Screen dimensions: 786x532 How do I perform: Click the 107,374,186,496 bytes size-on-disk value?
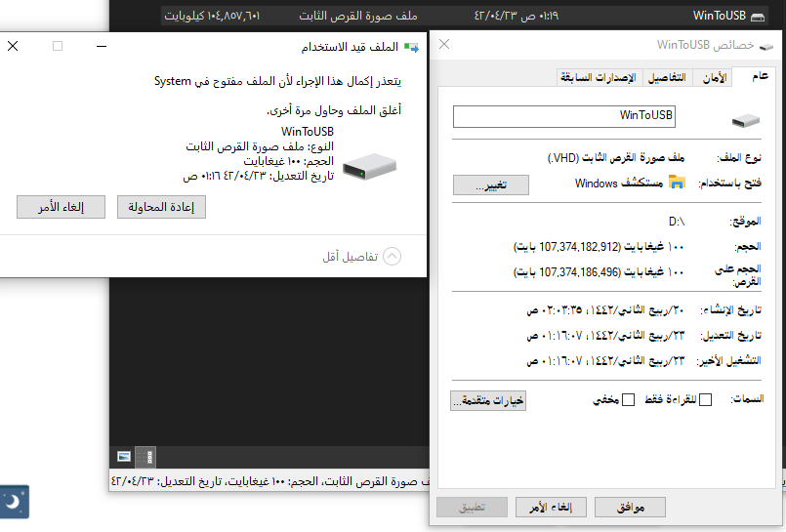(x=598, y=272)
